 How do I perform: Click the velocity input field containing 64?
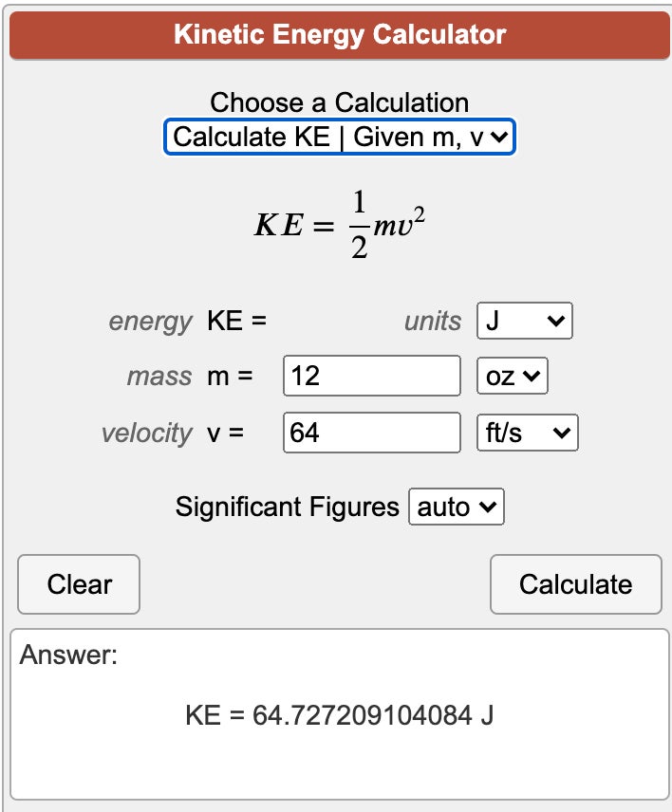point(371,434)
